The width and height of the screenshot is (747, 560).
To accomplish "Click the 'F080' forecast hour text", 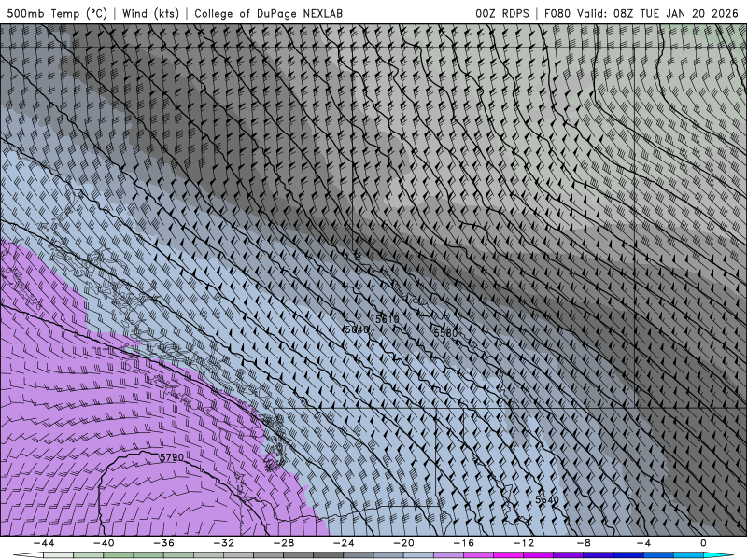I will (557, 13).
